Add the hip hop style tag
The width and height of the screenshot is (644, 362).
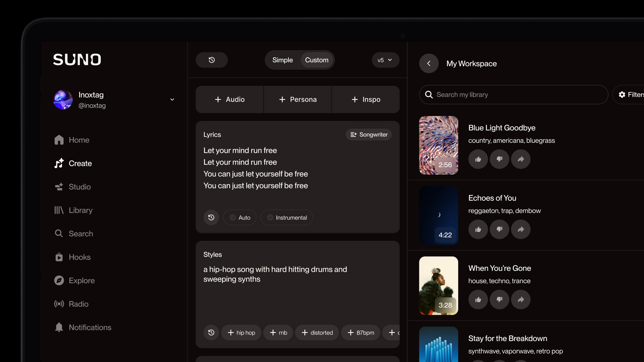[241, 333]
